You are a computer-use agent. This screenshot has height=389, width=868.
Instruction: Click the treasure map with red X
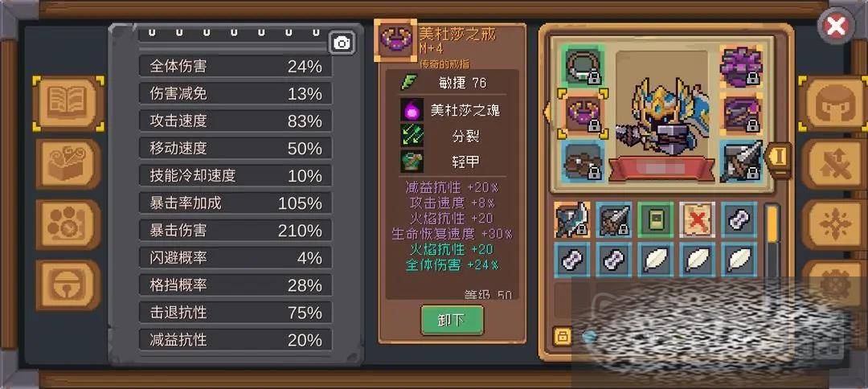pos(696,219)
